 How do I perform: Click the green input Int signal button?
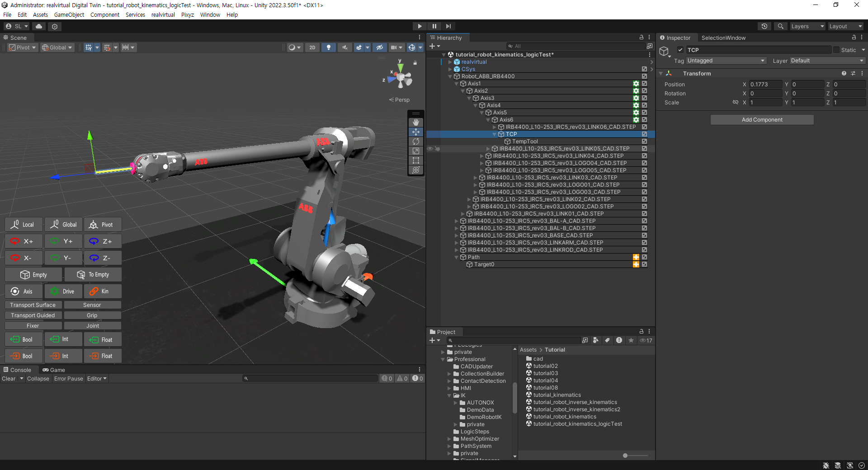[63, 339]
